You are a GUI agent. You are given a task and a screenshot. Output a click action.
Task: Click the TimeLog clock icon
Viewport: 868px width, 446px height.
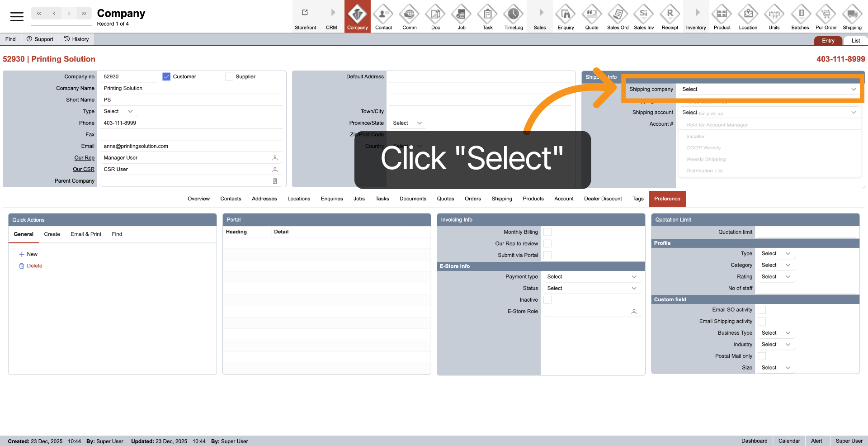514,14
